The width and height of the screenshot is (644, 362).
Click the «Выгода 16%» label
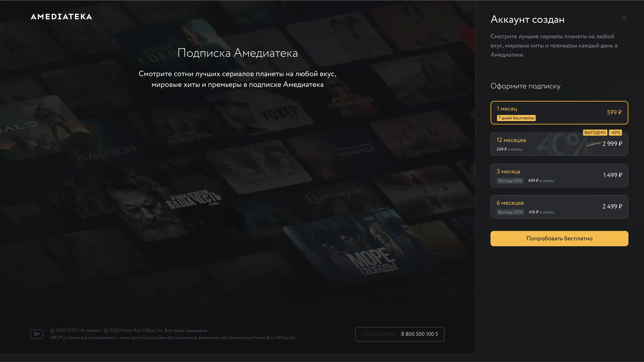click(x=510, y=181)
